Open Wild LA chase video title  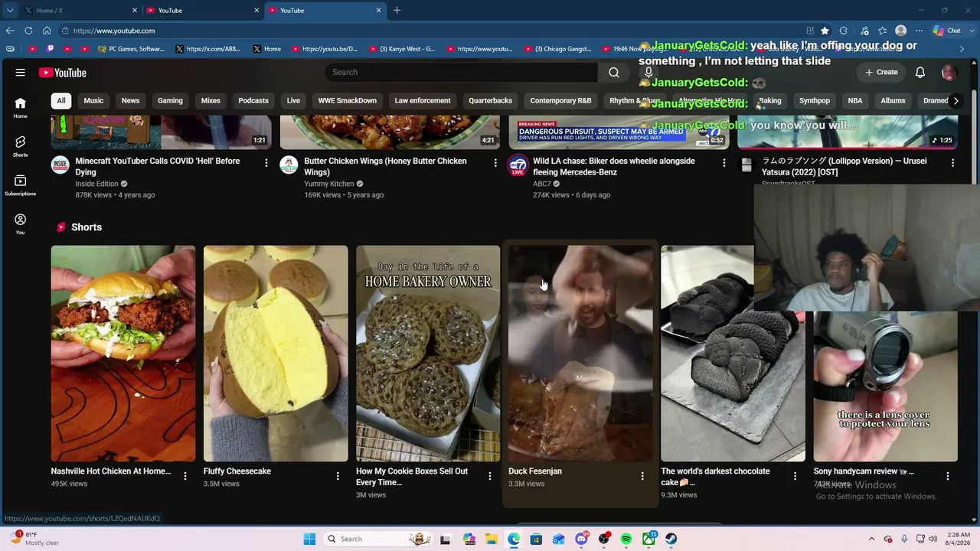614,166
